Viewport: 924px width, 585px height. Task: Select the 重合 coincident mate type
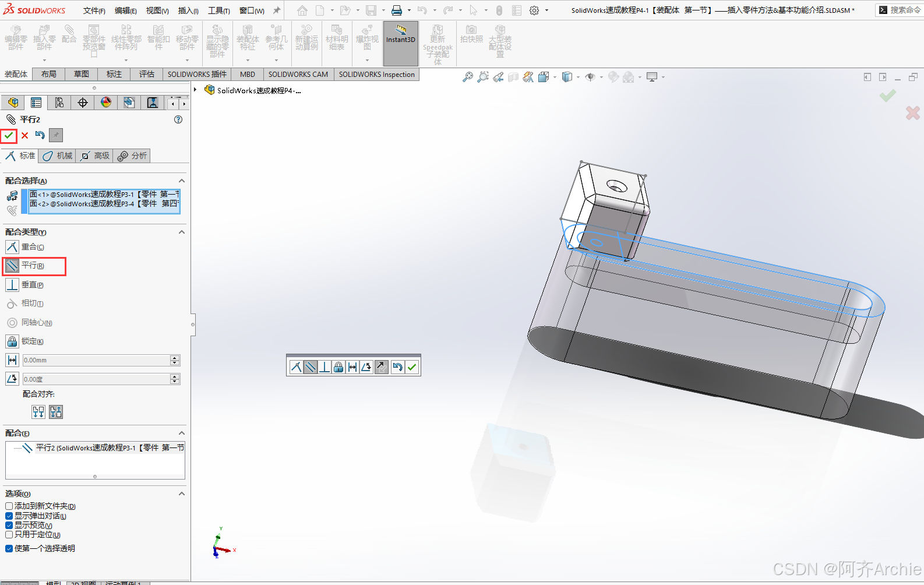pyautogui.click(x=26, y=247)
